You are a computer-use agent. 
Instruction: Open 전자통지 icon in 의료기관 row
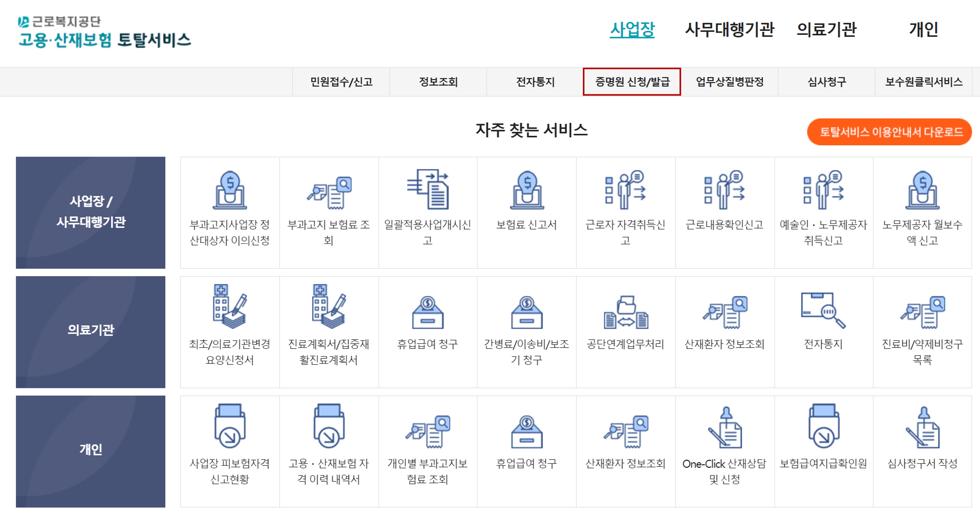pyautogui.click(x=823, y=310)
